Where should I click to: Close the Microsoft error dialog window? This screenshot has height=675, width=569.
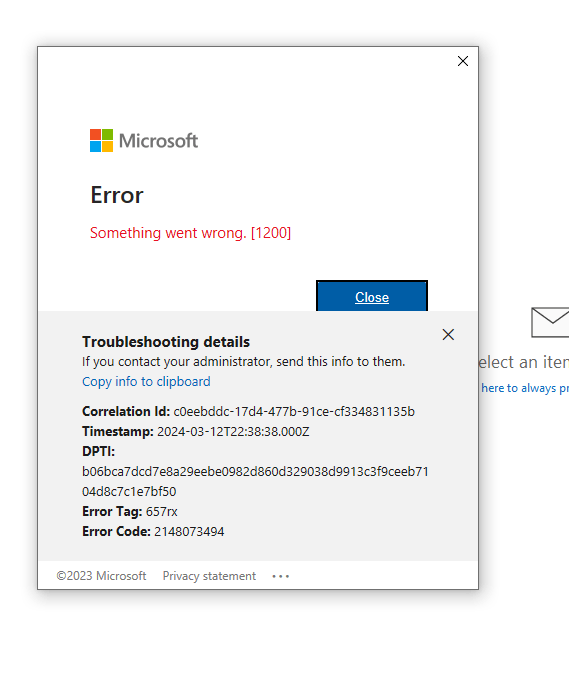tap(463, 61)
